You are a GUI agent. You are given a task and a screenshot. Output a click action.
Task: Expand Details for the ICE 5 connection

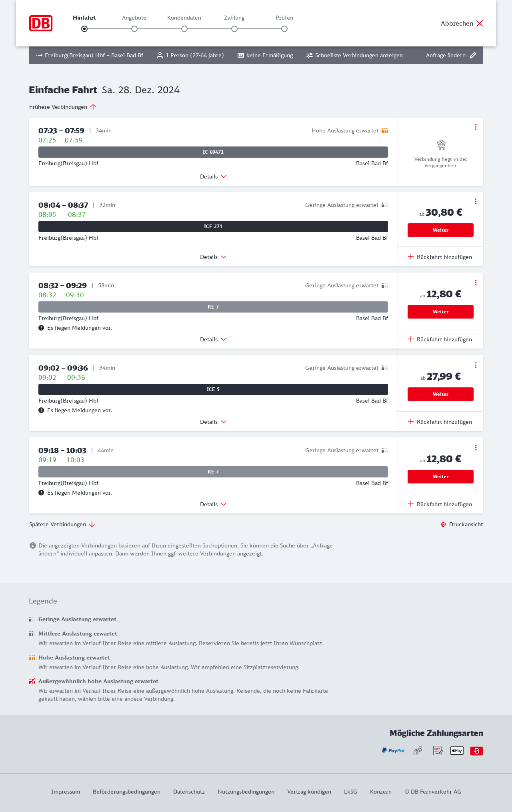[213, 422]
